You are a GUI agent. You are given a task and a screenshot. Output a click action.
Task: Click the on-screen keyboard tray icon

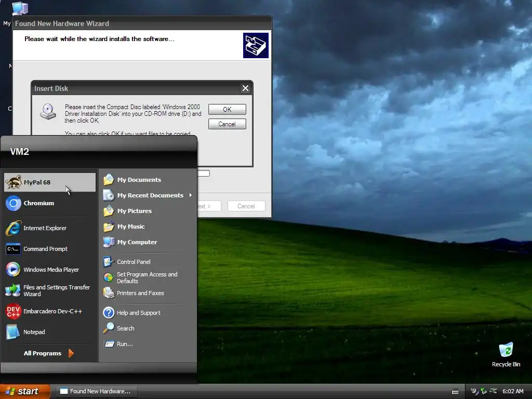pos(455,392)
